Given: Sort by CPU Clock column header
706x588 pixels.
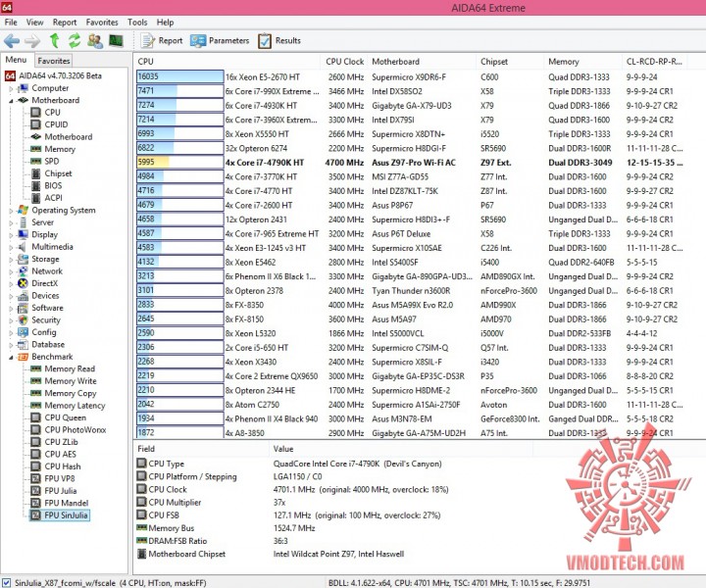Looking at the screenshot, I should pos(344,62).
